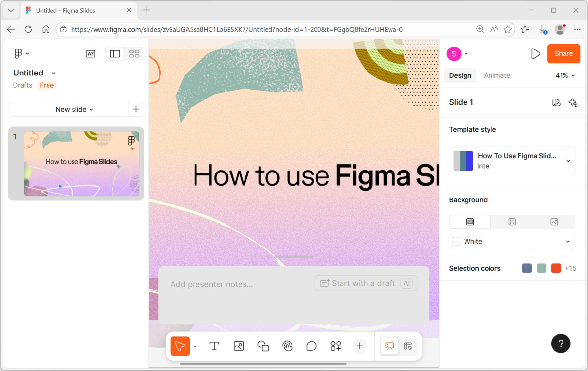Open the White background color dropdown
This screenshot has width=588, height=371.
click(512, 241)
